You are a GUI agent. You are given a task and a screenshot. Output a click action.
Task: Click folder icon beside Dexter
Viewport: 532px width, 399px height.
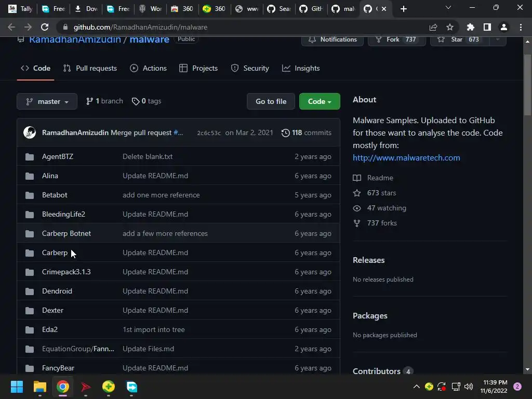[30, 311]
